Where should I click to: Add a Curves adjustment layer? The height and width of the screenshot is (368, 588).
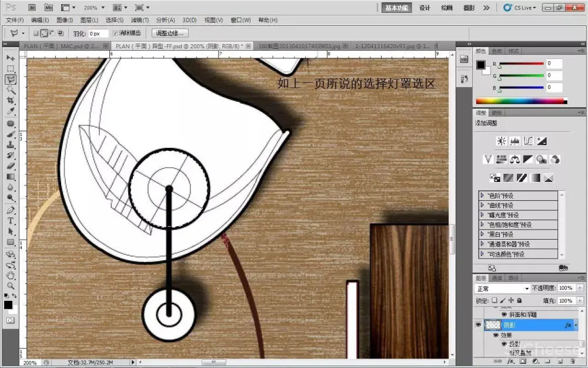[528, 141]
